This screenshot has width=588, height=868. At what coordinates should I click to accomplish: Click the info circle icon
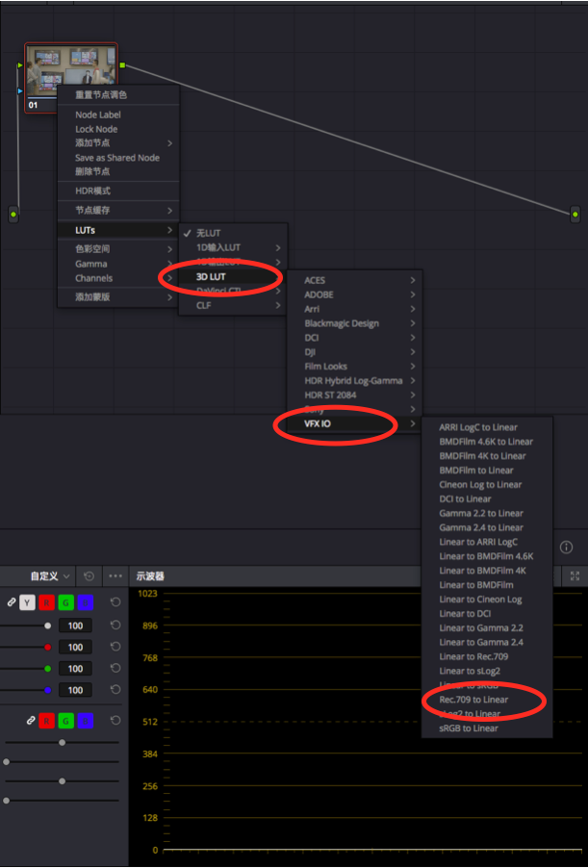(x=566, y=547)
